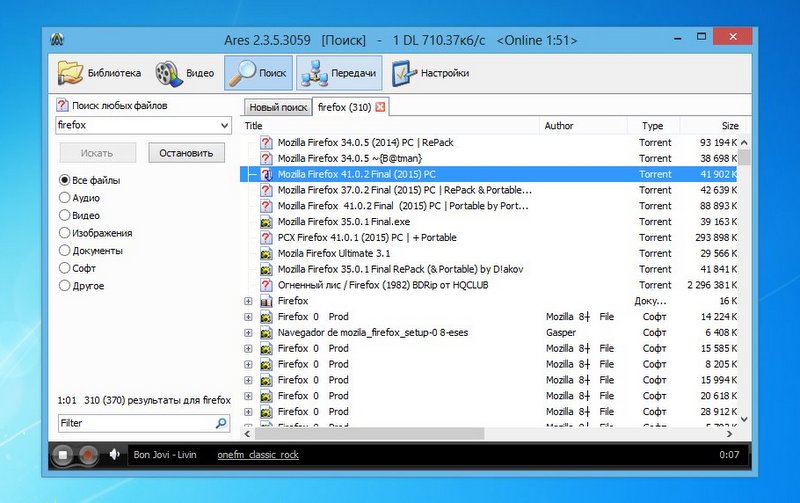Sort results by the Author column
Viewport: 800px width, 503px height.
(x=583, y=125)
